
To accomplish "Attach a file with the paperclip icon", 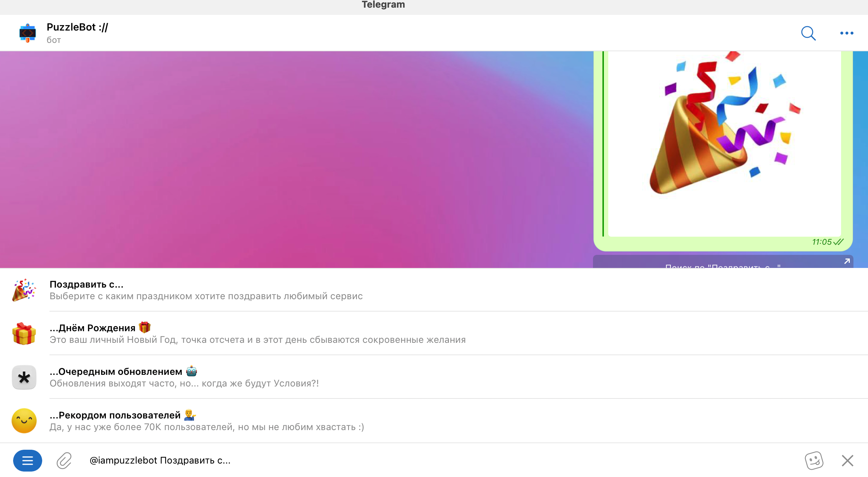I will 64,461.
